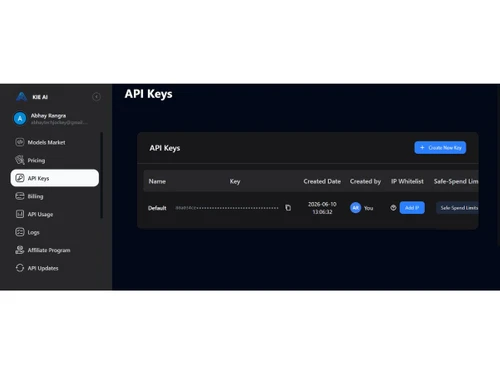Click the Create New Key button
Image resolution: width=500 pixels, height=375 pixels.
point(440,148)
